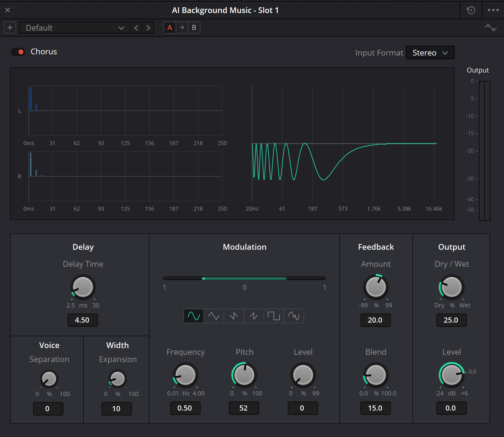The image size is (504, 437).
Task: Add a new preset with plus button
Action: pyautogui.click(x=10, y=28)
